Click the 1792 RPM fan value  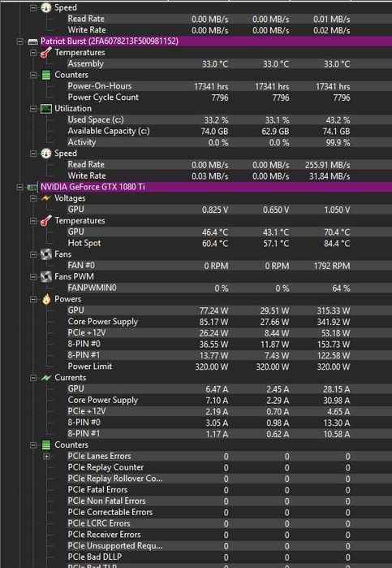332,266
